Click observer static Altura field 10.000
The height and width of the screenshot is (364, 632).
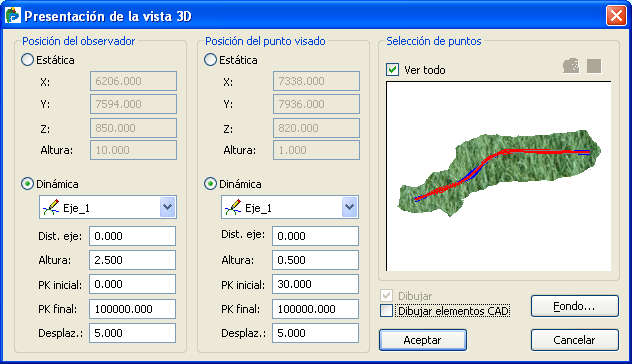click(x=133, y=150)
